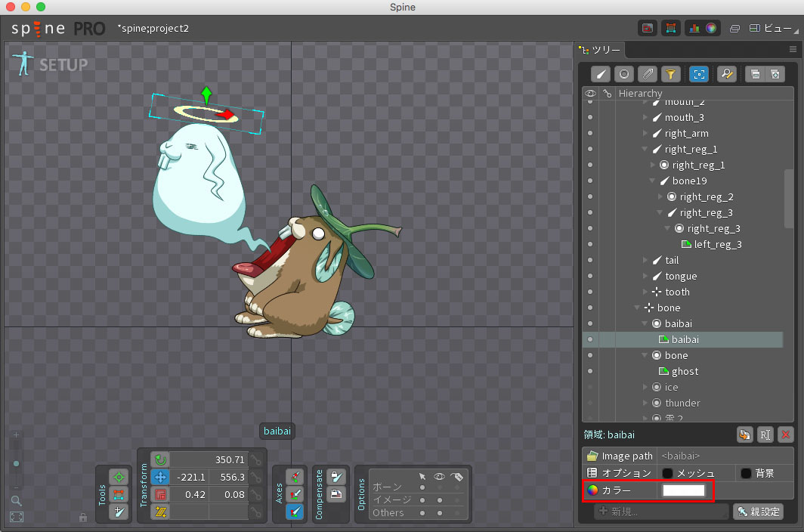Click the translate X field -221.1

point(190,477)
